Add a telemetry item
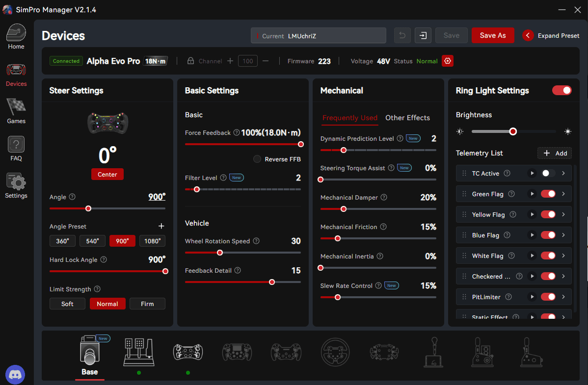Screen dimensions: 588x385 pos(555,153)
